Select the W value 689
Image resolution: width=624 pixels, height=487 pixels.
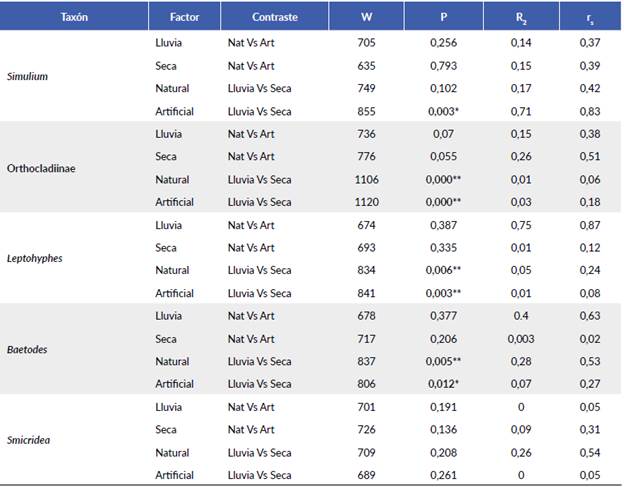pos(366,474)
